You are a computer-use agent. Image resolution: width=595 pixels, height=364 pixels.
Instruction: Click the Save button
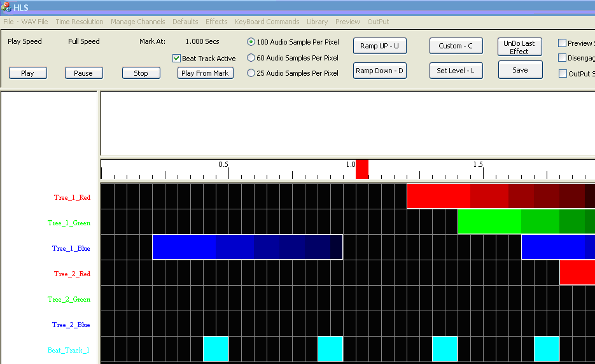pos(520,70)
